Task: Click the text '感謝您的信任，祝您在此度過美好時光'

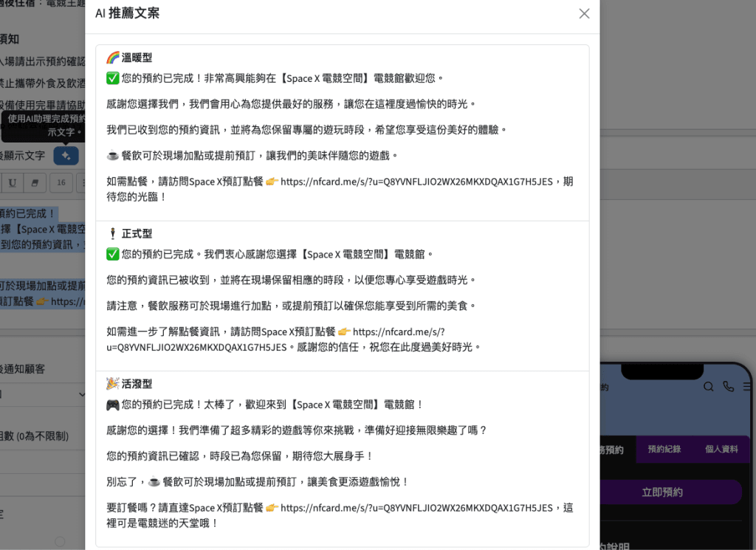Action: [388, 347]
